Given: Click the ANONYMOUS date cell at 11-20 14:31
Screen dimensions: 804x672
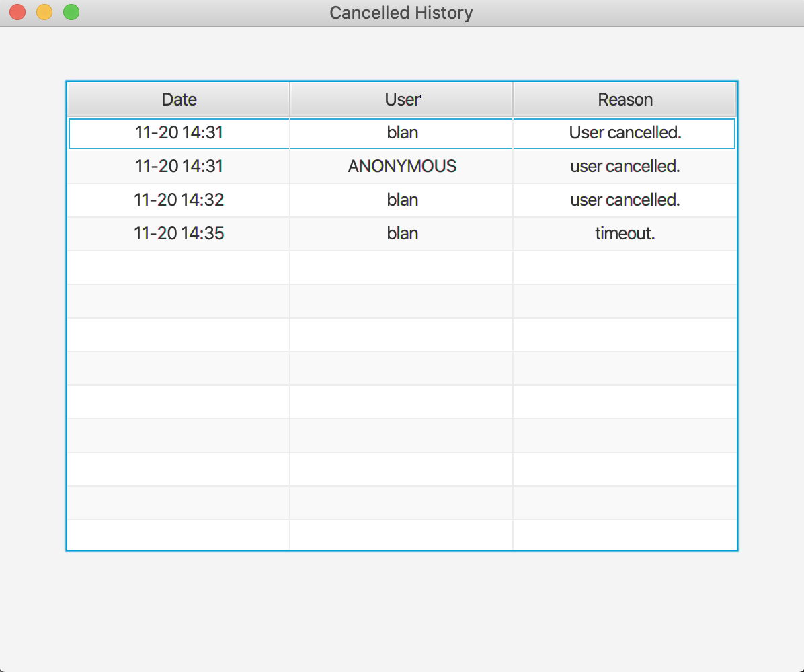Looking at the screenshot, I should [178, 166].
